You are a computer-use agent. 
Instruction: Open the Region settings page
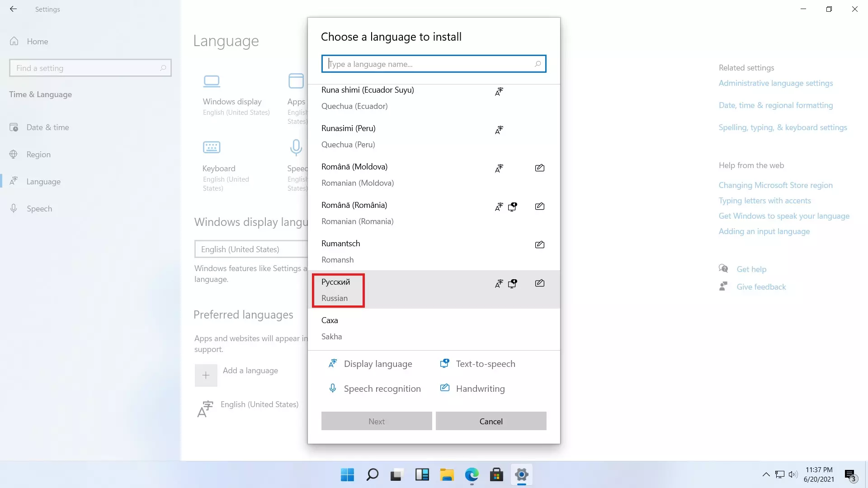pos(38,155)
